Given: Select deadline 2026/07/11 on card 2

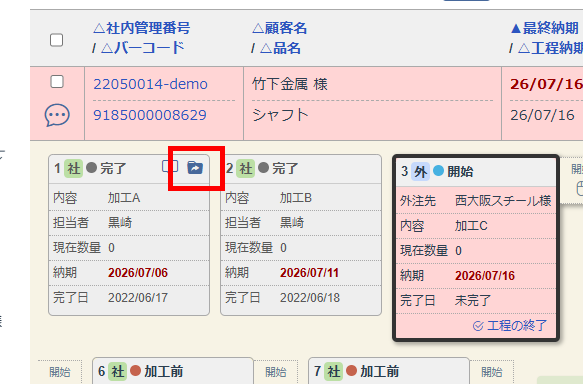Looking at the screenshot, I should (309, 273).
